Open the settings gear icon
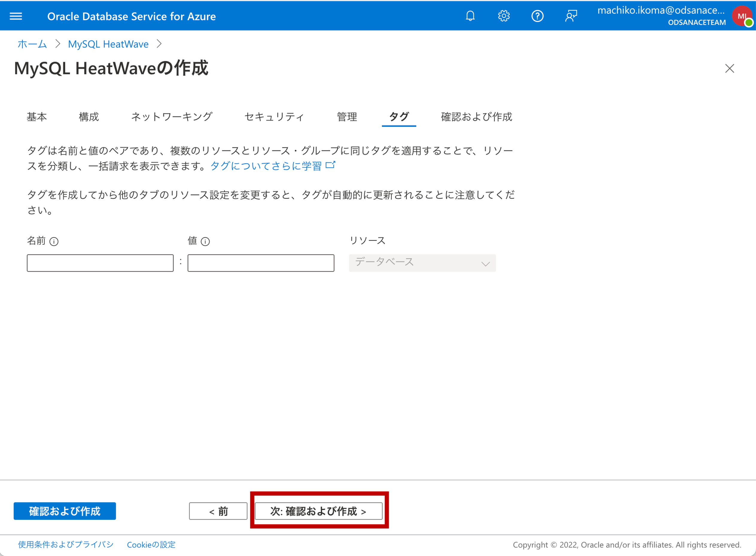 point(503,16)
